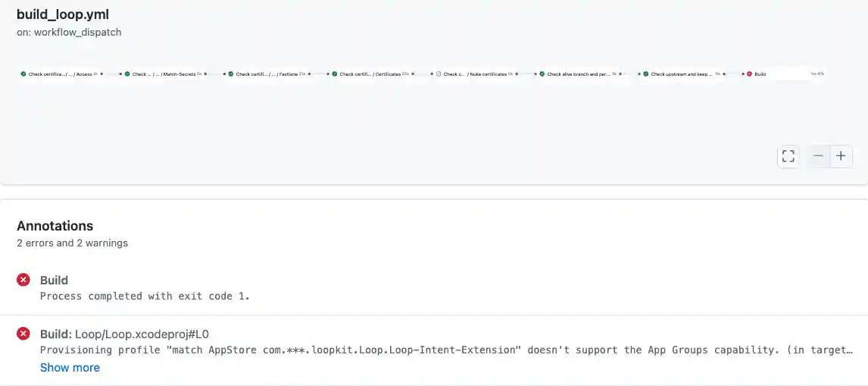This screenshot has height=386, width=868.
Task: Open the Check alive branch job node
Action: [579, 74]
